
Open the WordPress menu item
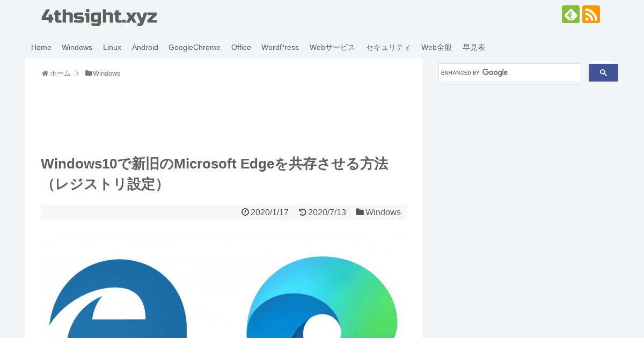(280, 47)
